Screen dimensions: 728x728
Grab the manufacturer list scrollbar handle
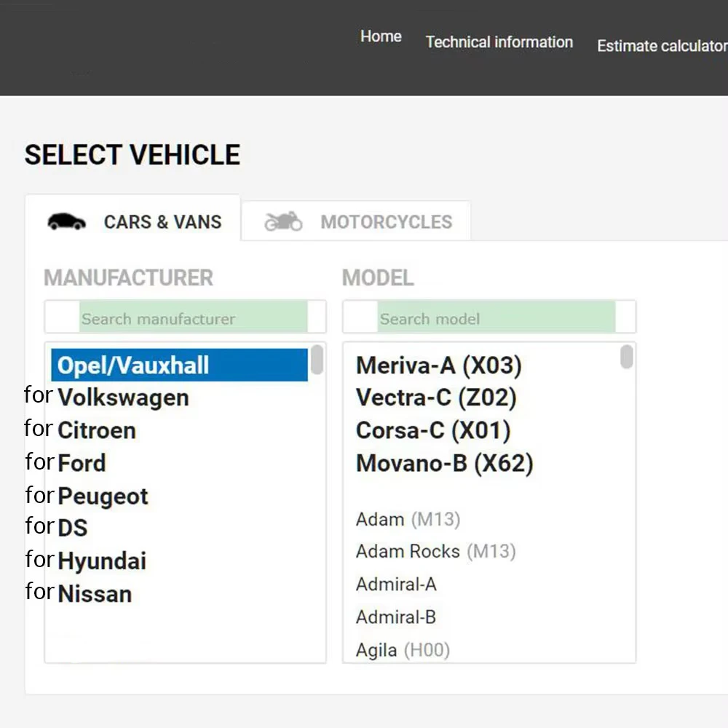[317, 360]
